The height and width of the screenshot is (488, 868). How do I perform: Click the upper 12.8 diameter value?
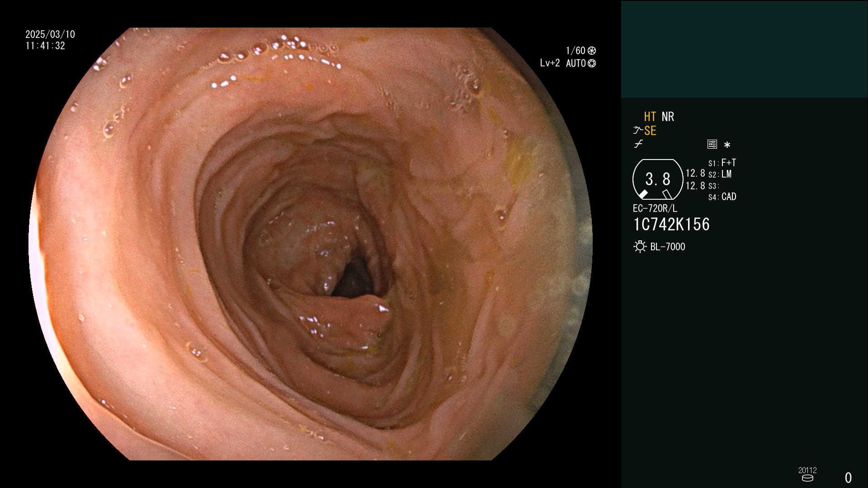(695, 174)
